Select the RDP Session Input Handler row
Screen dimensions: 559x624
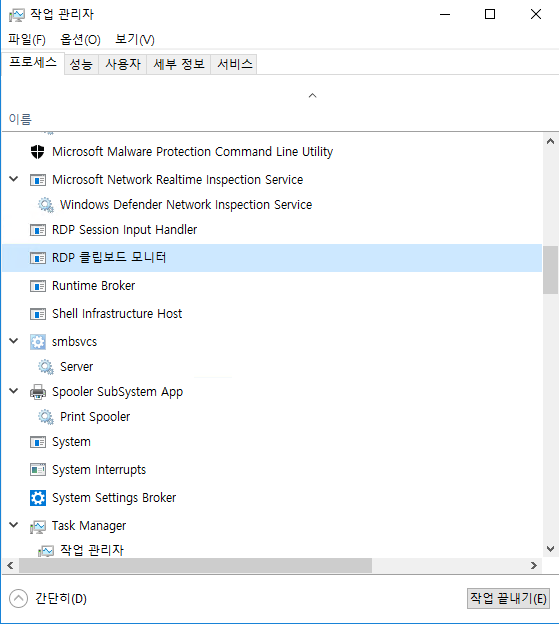(272, 230)
